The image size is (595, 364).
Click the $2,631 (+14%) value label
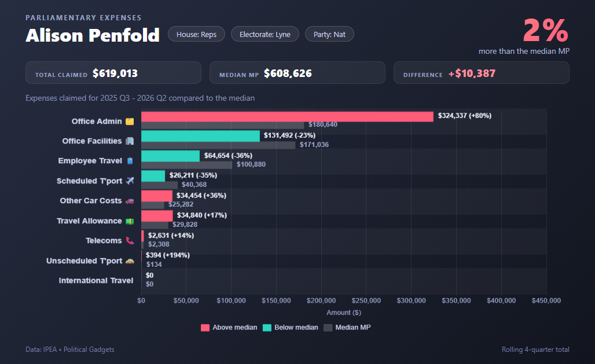[171, 236]
